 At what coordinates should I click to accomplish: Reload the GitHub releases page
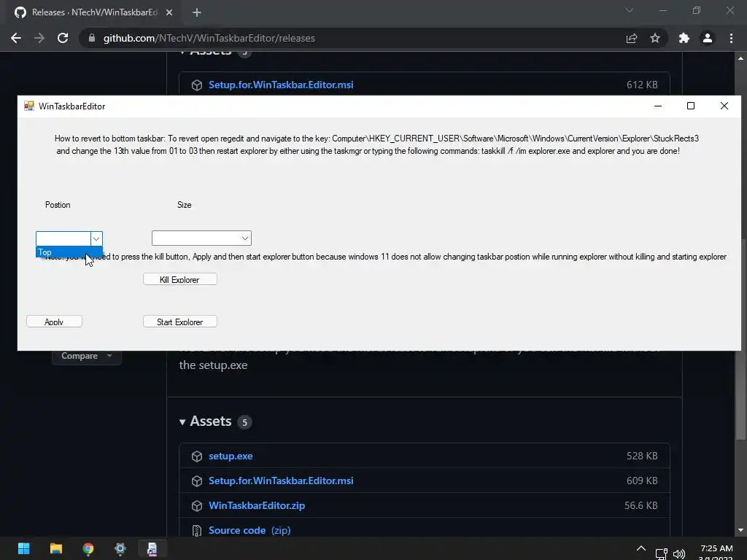click(63, 38)
